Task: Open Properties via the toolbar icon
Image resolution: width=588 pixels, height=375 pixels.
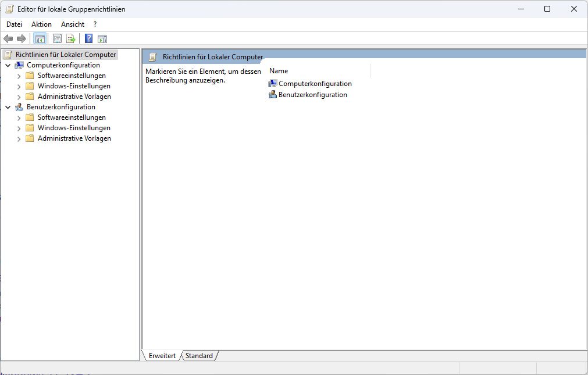Action: [x=57, y=39]
